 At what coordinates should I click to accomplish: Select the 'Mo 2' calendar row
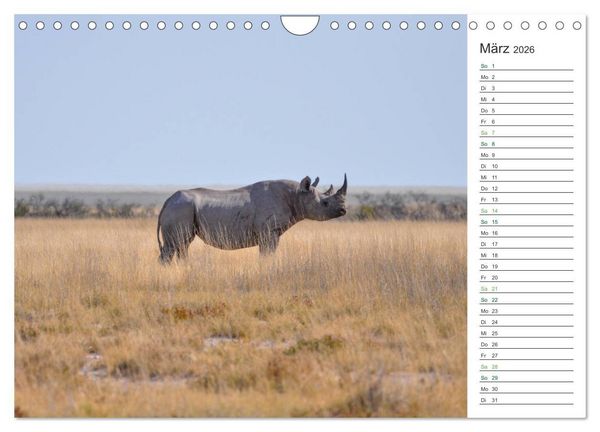[x=527, y=77]
